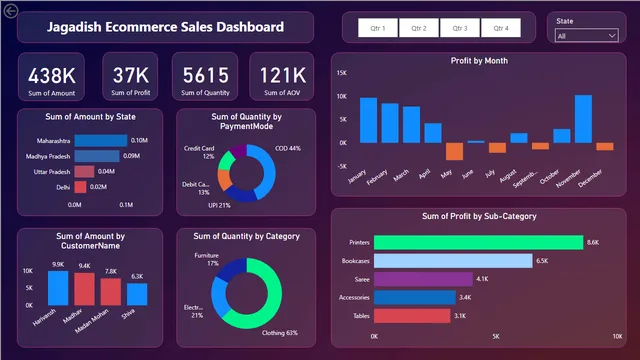Image resolution: width=640 pixels, height=360 pixels.
Task: Click the Debit Card 13% donut segment
Action: (x=224, y=179)
